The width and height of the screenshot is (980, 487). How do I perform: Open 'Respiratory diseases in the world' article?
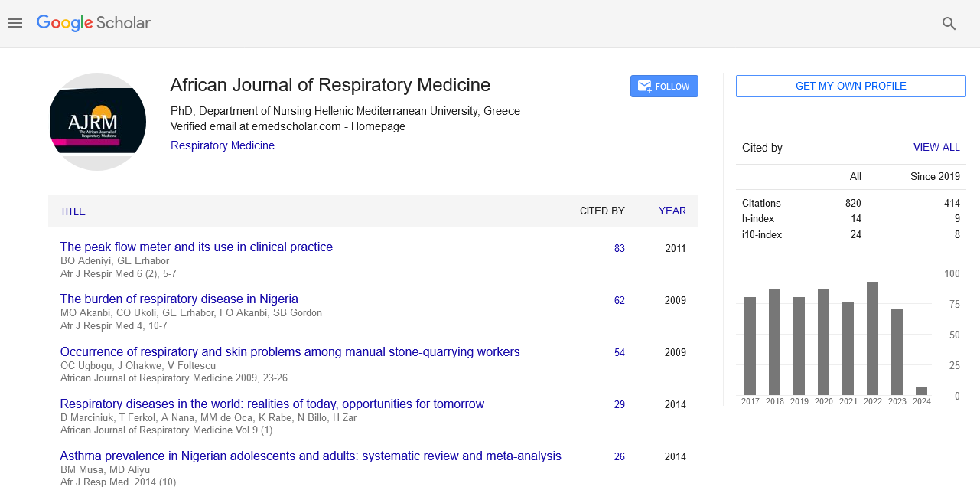pos(272,404)
